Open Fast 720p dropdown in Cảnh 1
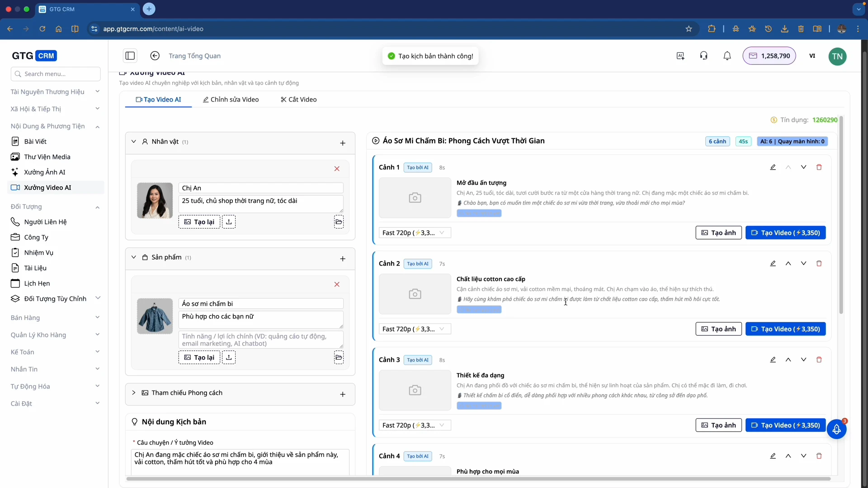 click(415, 233)
